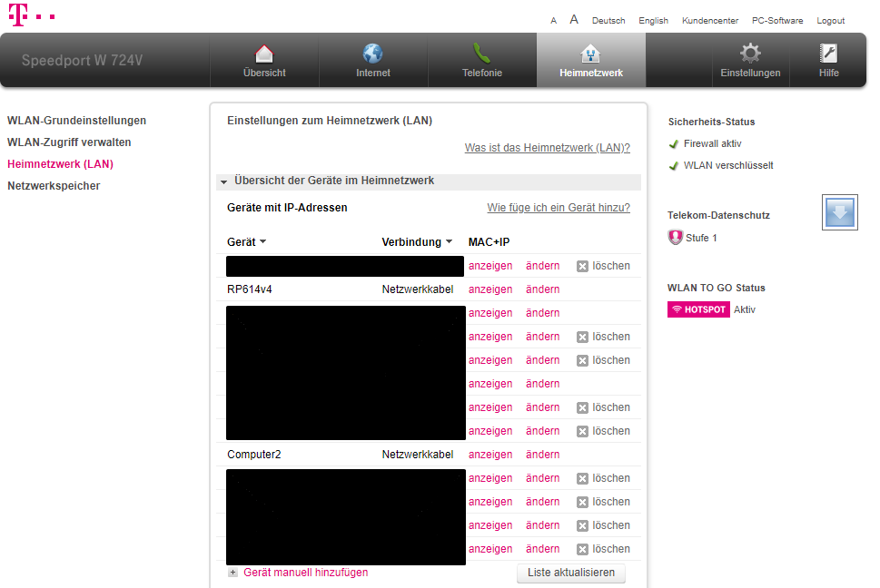Screen dimensions: 880x588
Task: Click the 'Speedport W 724V' title
Action: pos(82,61)
